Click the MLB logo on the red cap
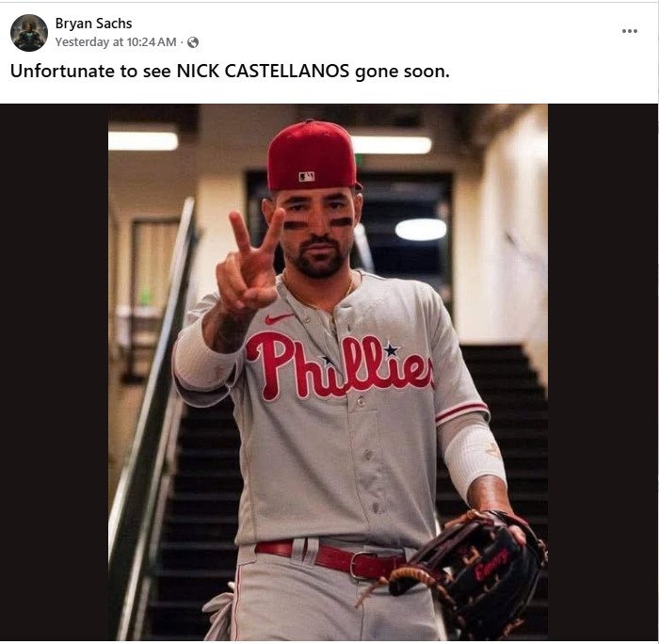 click(x=306, y=177)
